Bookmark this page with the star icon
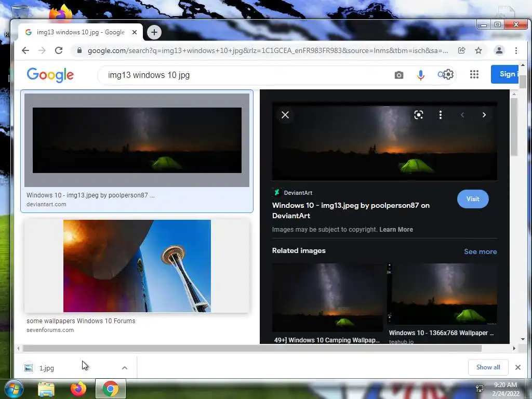 [x=478, y=50]
